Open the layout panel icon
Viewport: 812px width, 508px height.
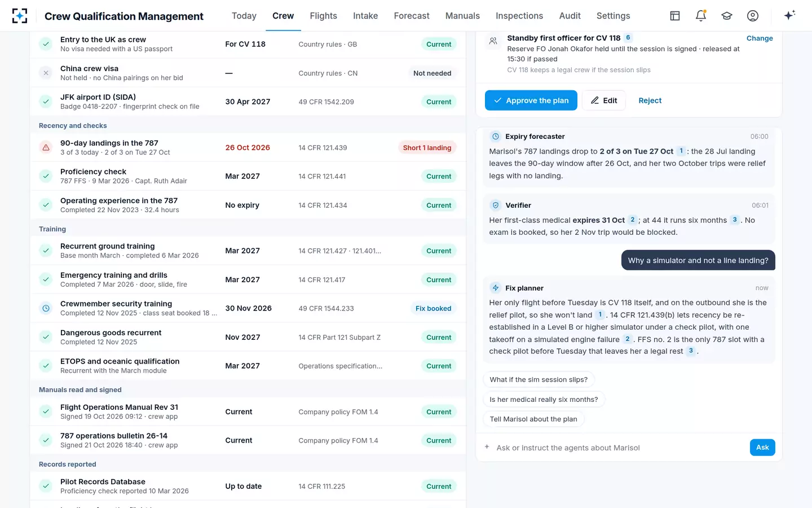click(x=675, y=16)
